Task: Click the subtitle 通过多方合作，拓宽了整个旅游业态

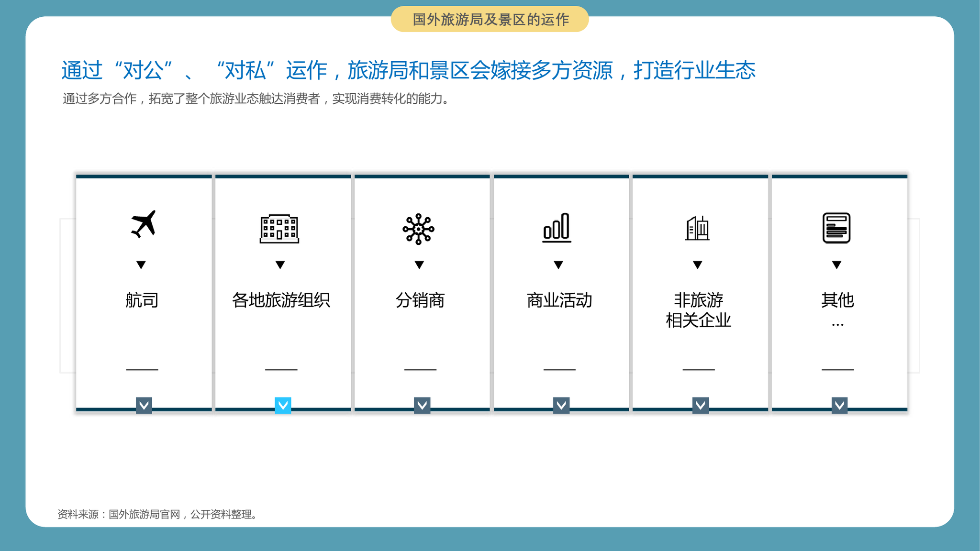Action: click(x=256, y=99)
